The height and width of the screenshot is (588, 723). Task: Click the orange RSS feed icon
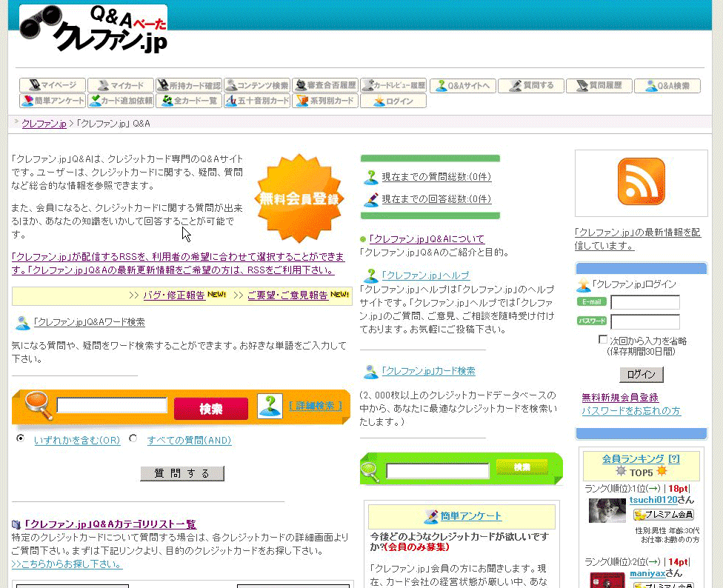click(641, 181)
